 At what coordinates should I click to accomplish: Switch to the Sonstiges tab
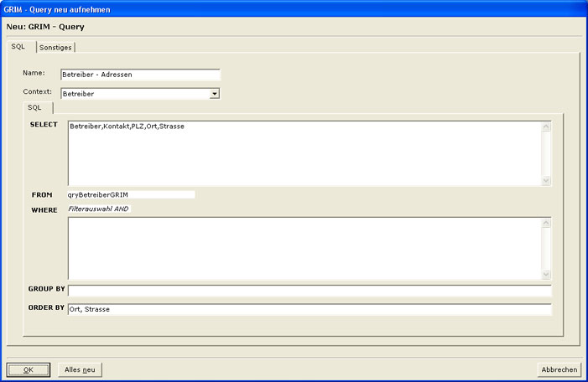click(x=56, y=48)
